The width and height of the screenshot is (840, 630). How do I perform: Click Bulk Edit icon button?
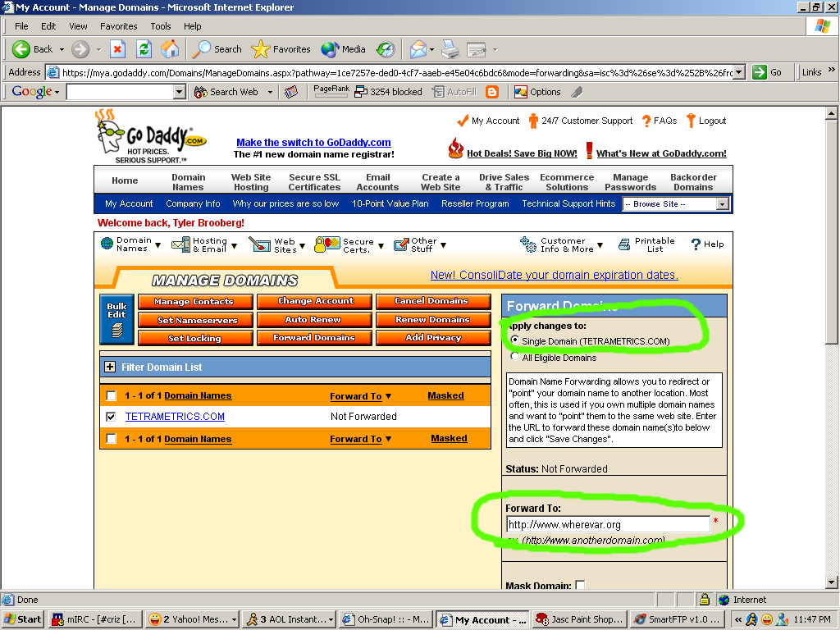click(x=116, y=319)
